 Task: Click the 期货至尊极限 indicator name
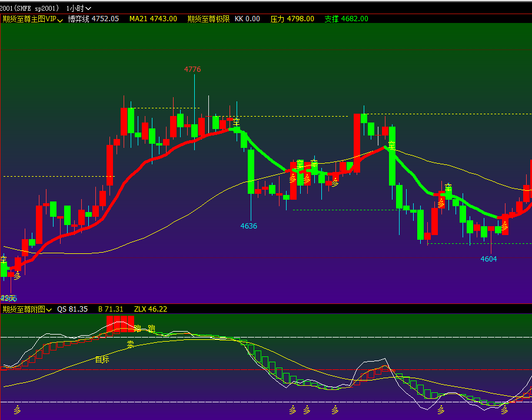(x=208, y=19)
